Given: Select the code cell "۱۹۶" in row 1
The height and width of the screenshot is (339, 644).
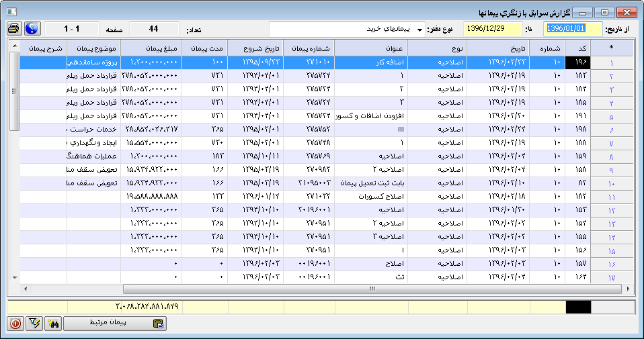Looking at the screenshot, I should [578, 62].
